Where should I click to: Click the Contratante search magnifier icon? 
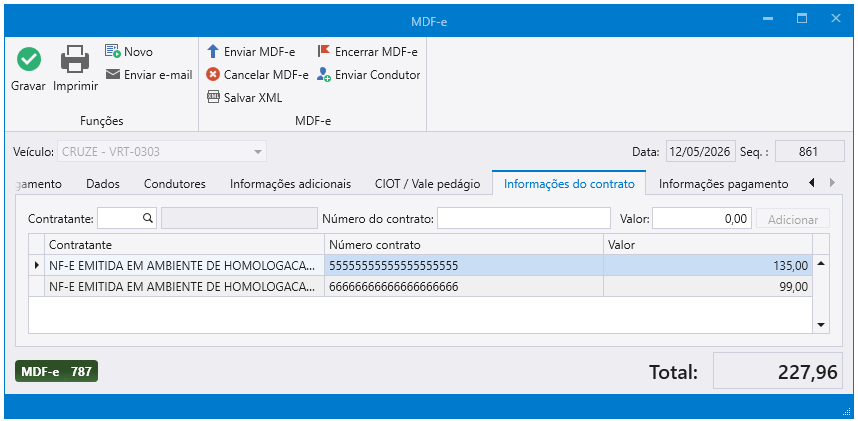[147, 218]
